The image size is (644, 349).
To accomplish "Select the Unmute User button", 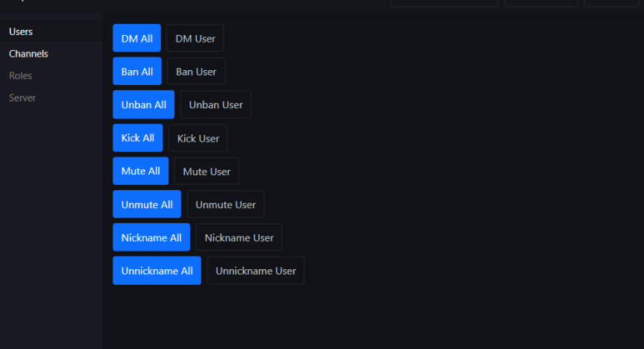I will 225,204.
